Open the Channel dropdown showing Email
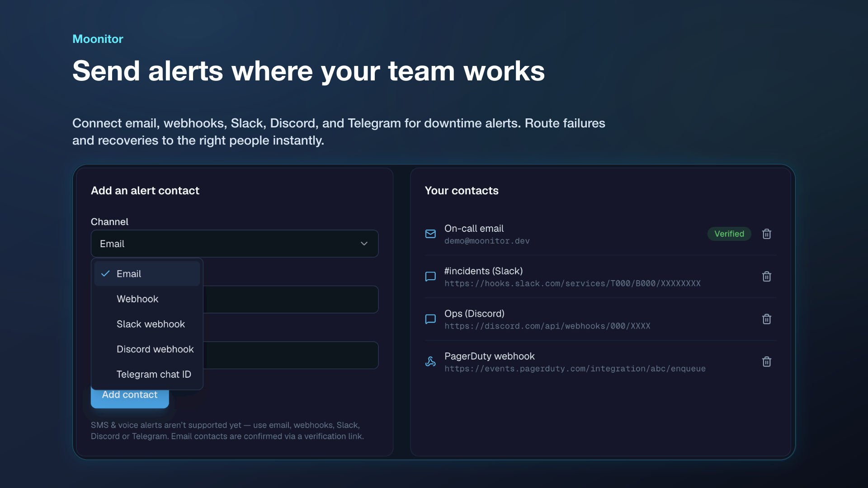Screen dimensions: 868x488 [x=235, y=244]
